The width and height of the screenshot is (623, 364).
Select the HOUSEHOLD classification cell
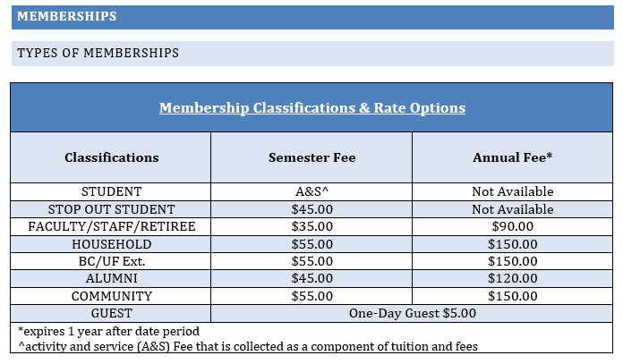111,244
